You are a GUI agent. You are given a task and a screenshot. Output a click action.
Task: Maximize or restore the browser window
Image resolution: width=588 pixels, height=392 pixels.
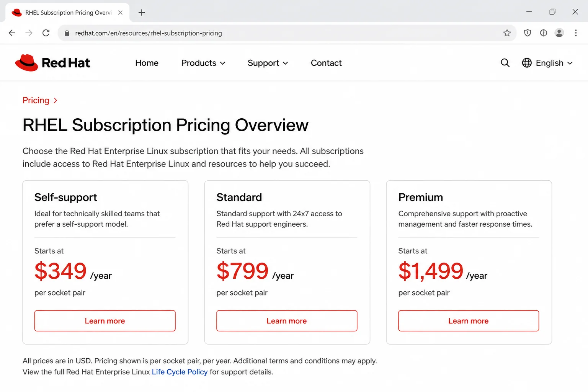(552, 12)
